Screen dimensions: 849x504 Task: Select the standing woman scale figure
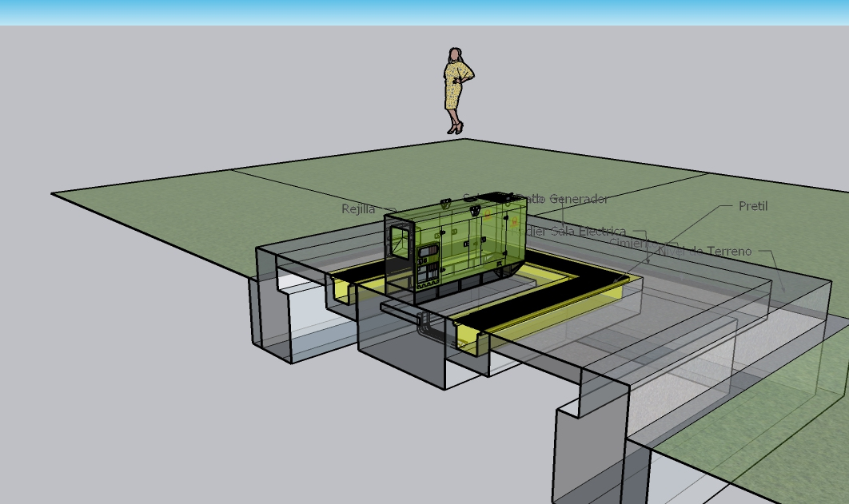(x=456, y=89)
